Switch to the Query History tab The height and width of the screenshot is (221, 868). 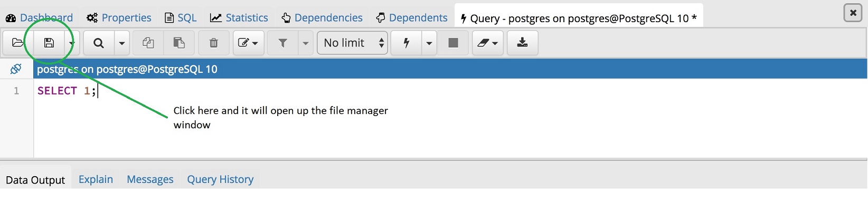(220, 179)
